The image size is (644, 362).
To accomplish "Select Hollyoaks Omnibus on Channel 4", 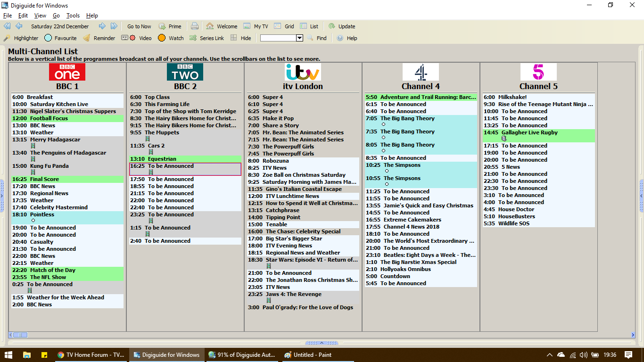I will coord(421,269).
